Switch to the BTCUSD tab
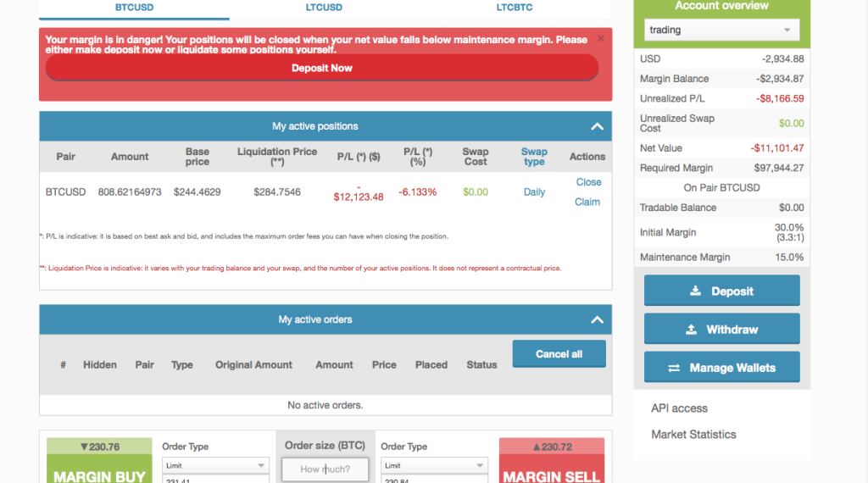Screen dimensions: 868x483 tap(134, 8)
